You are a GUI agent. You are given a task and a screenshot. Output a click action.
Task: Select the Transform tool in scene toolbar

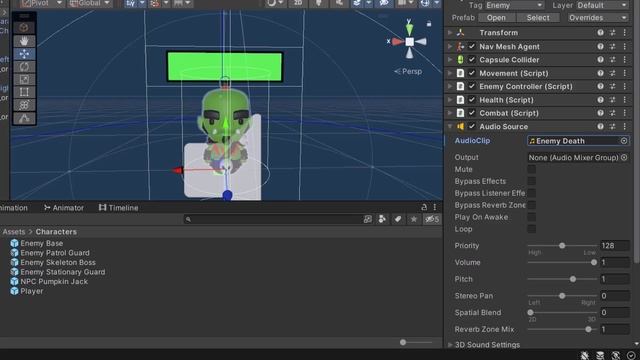click(x=24, y=105)
